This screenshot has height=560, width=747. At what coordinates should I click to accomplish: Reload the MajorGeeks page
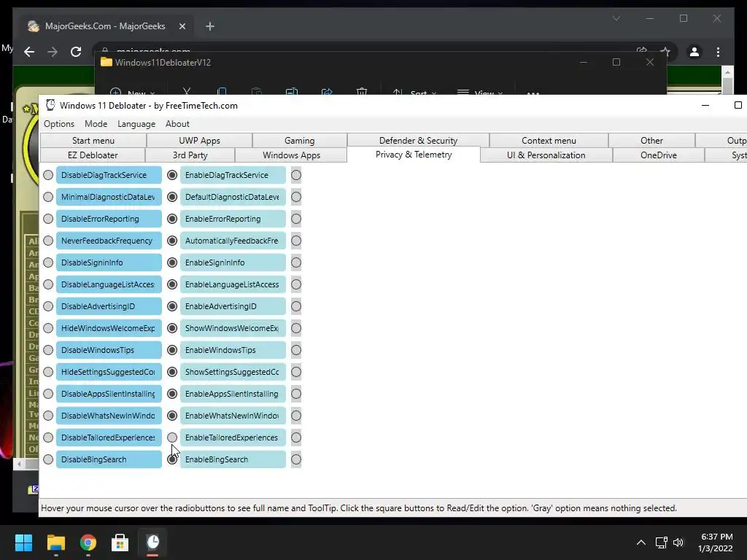coord(76,52)
